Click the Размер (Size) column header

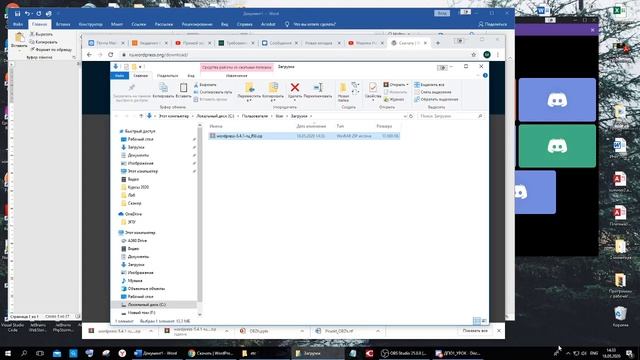click(384, 126)
